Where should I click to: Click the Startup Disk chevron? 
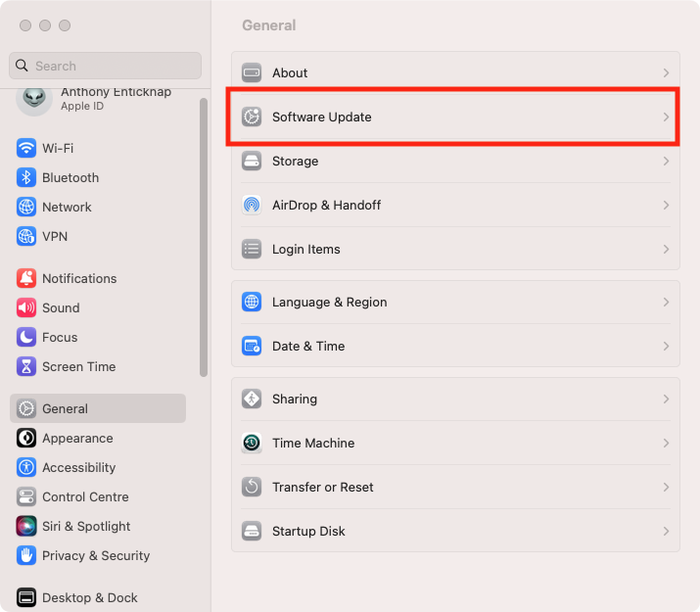point(666,531)
